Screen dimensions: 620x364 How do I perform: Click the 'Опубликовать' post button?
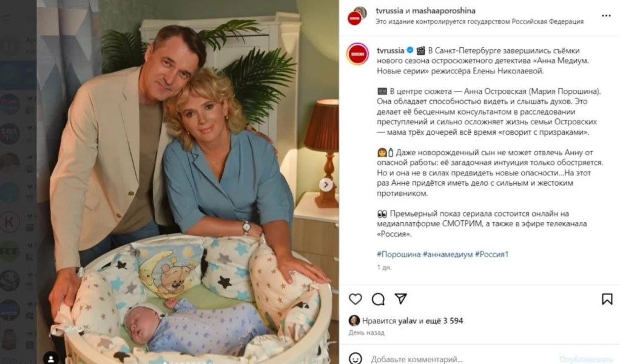585,359
